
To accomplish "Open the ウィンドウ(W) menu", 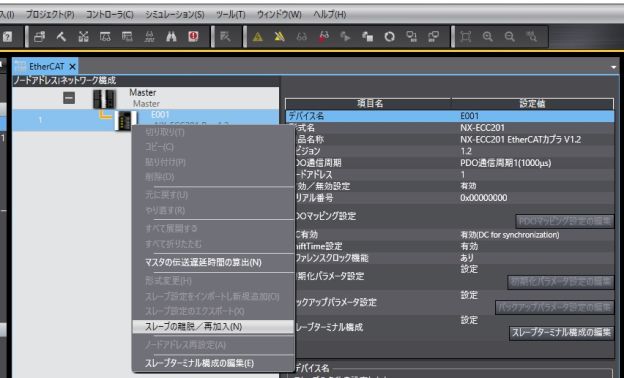I will pyautogui.click(x=279, y=15).
